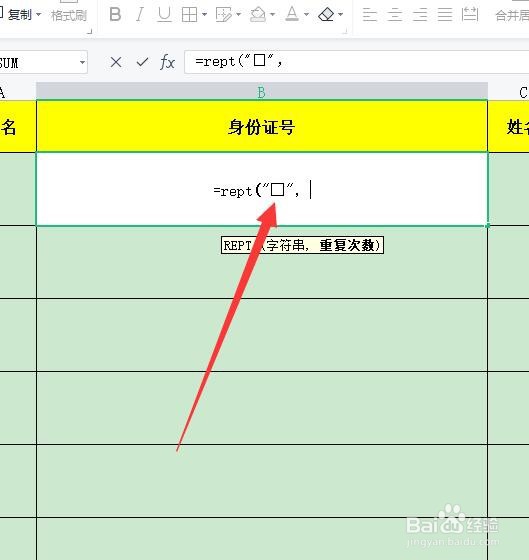The height and width of the screenshot is (560, 529).
Task: Open fill color dropdown arrow
Action: pos(273,15)
